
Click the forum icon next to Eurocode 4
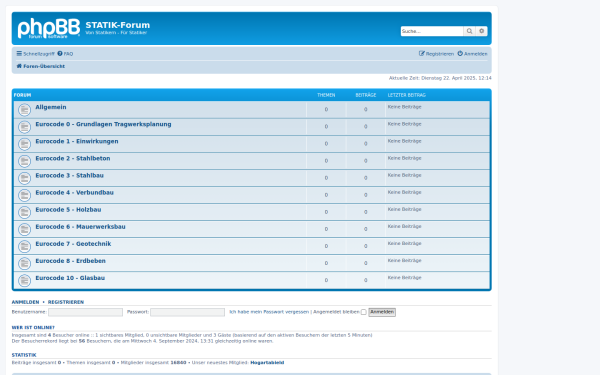(24, 195)
